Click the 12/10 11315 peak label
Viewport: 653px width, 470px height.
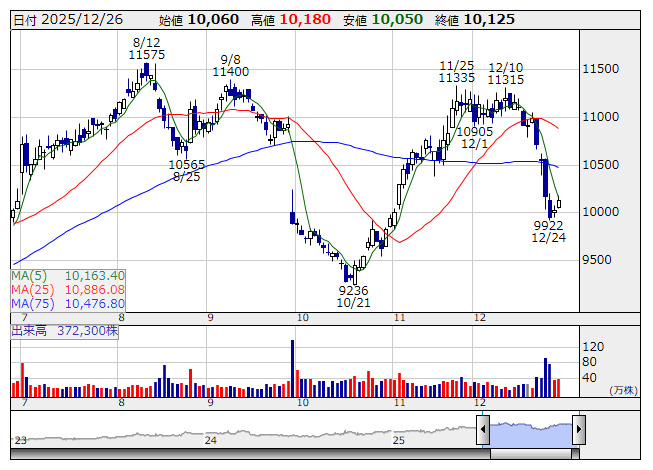pos(506,73)
